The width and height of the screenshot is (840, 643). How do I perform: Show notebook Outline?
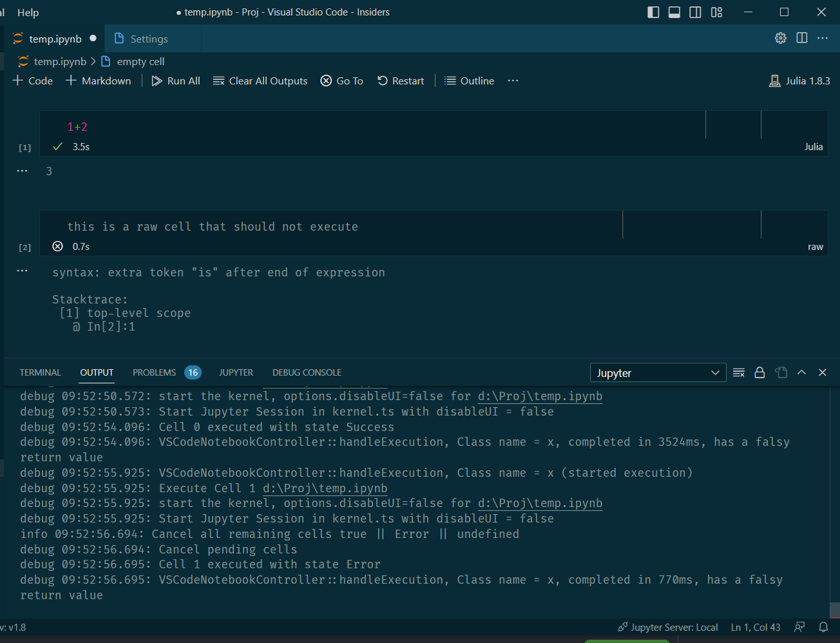click(x=470, y=81)
